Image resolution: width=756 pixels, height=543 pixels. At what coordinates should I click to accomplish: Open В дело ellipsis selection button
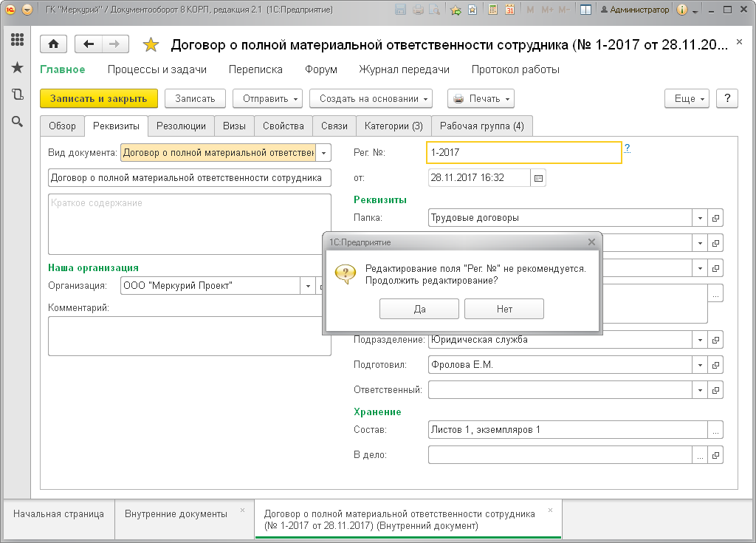pos(700,455)
